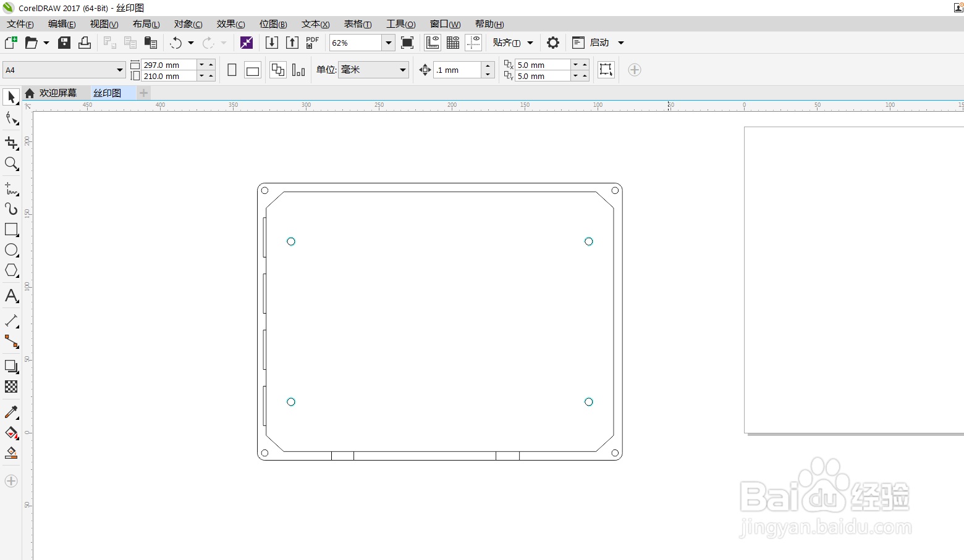The height and width of the screenshot is (560, 964).
Task: Toggle Current page layout button
Action: (x=298, y=70)
